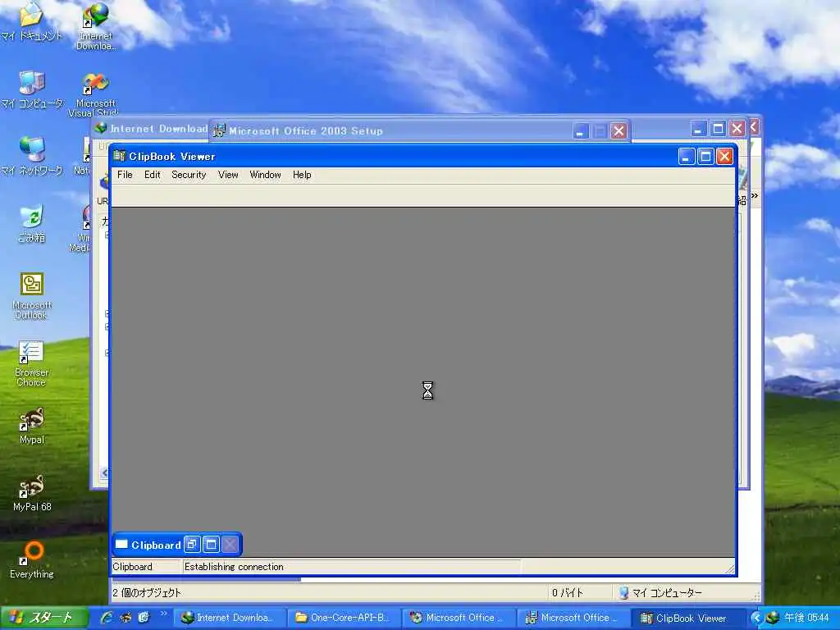840x630 pixels.
Task: Close the ClipBook Viewer window
Action: 724,157
